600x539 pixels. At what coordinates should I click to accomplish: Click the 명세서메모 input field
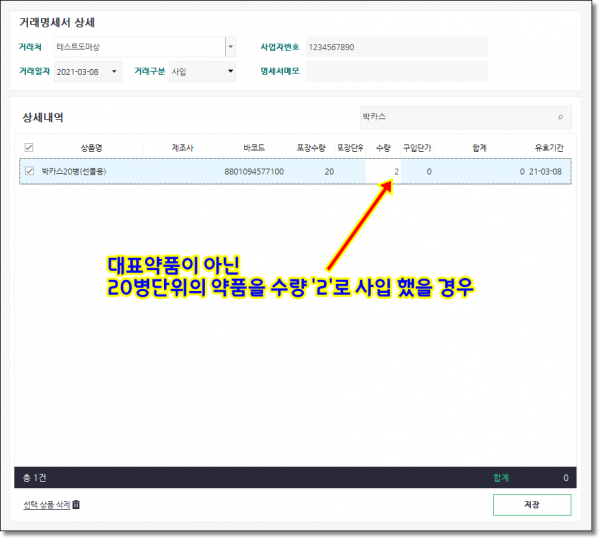pyautogui.click(x=396, y=71)
